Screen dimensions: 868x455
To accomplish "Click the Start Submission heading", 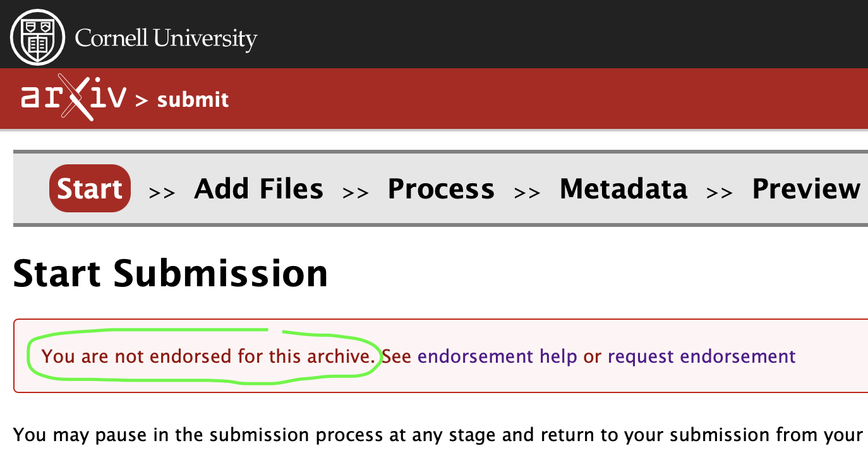I will click(x=171, y=273).
